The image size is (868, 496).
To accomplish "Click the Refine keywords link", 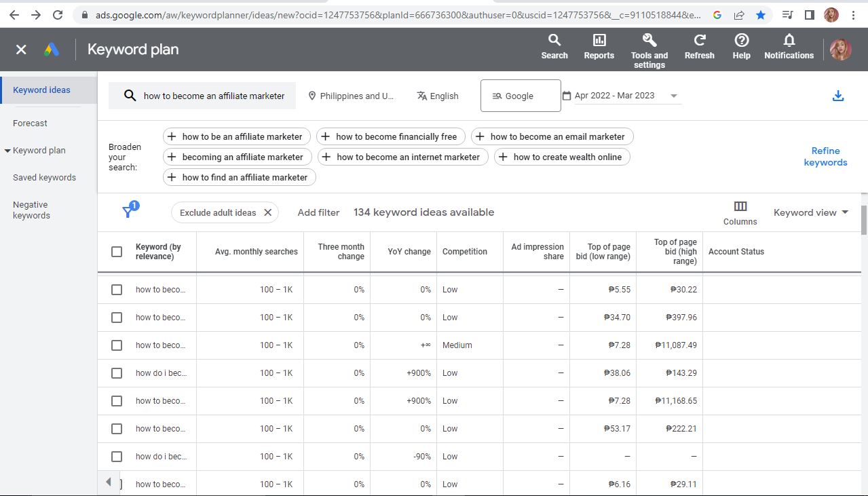I will coord(825,157).
